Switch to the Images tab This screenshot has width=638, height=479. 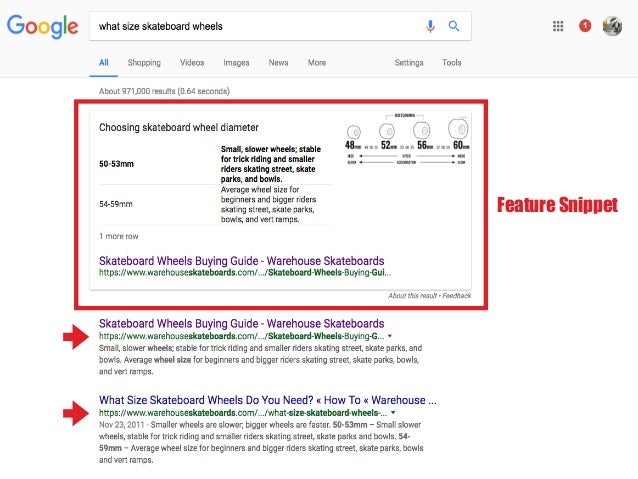236,63
